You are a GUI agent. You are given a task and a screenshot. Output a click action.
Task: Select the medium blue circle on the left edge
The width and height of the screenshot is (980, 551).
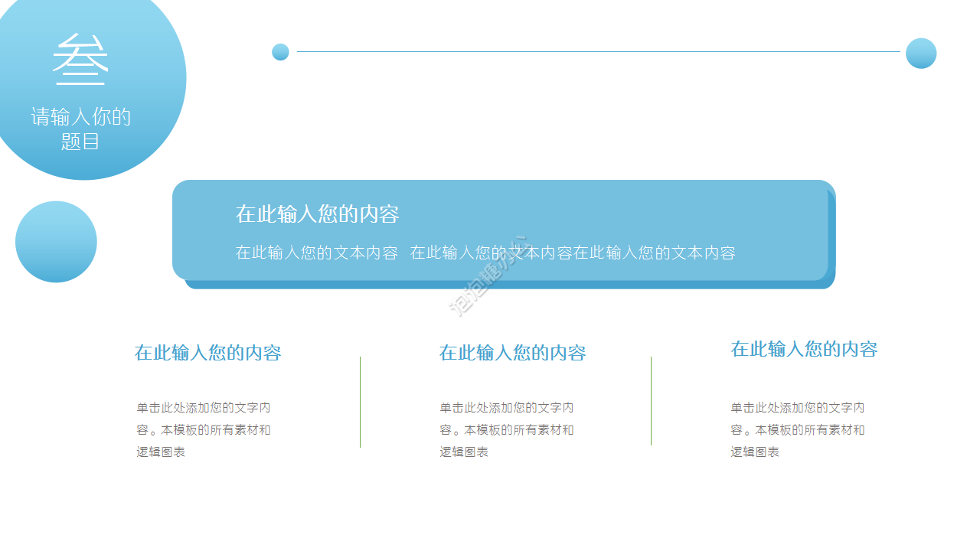[56, 242]
